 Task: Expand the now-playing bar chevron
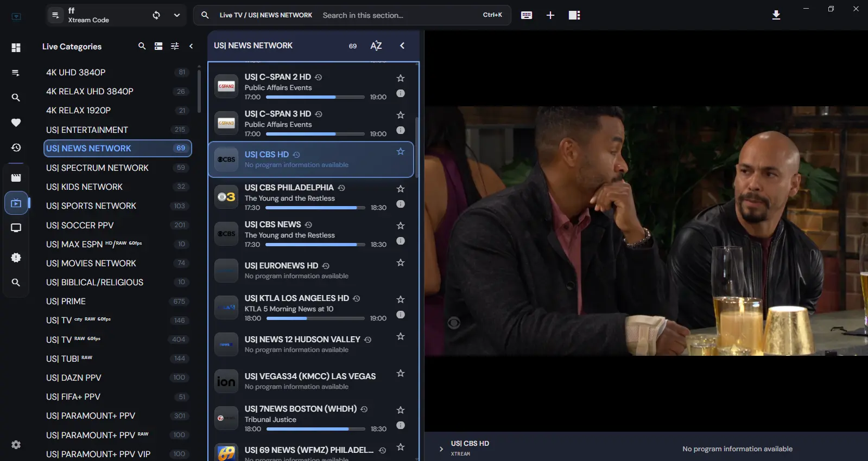pos(441,449)
